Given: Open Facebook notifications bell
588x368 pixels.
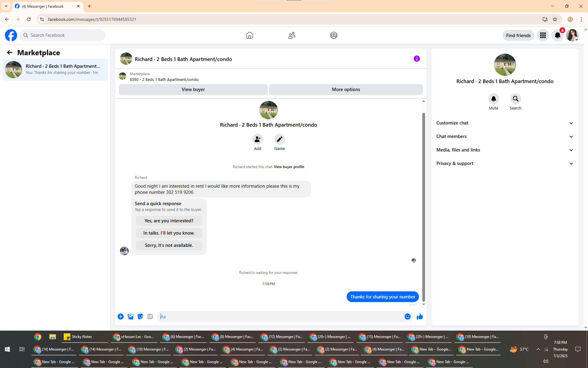Looking at the screenshot, I should click(557, 35).
